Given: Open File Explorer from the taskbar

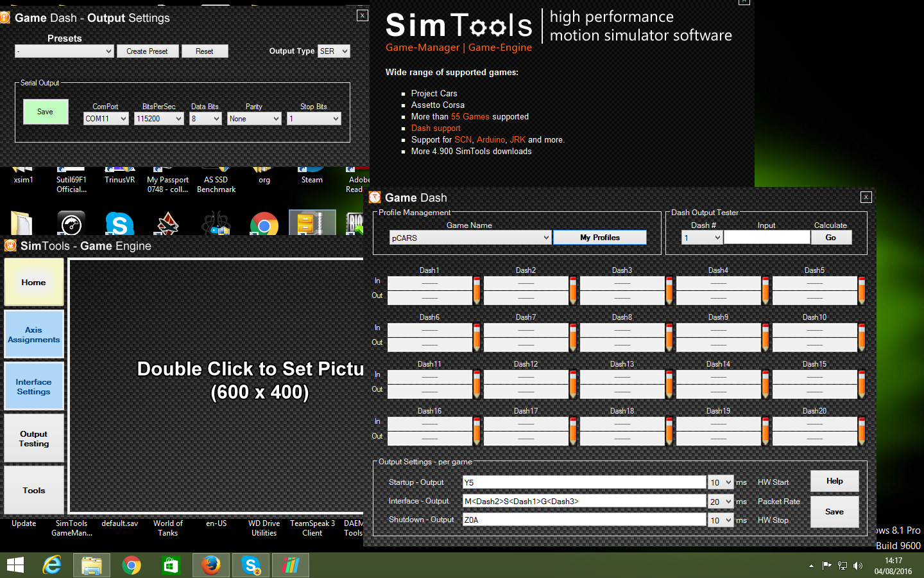Looking at the screenshot, I should pos(92,565).
